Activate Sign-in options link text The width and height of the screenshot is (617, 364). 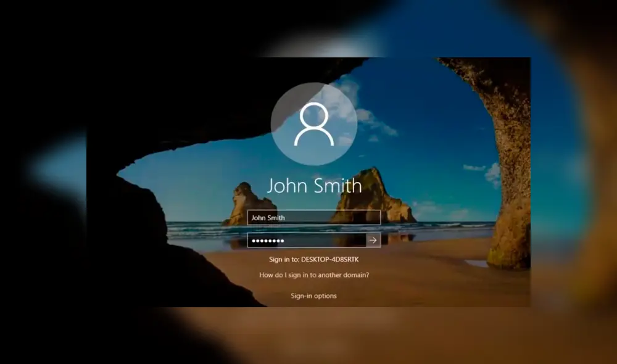[313, 296]
